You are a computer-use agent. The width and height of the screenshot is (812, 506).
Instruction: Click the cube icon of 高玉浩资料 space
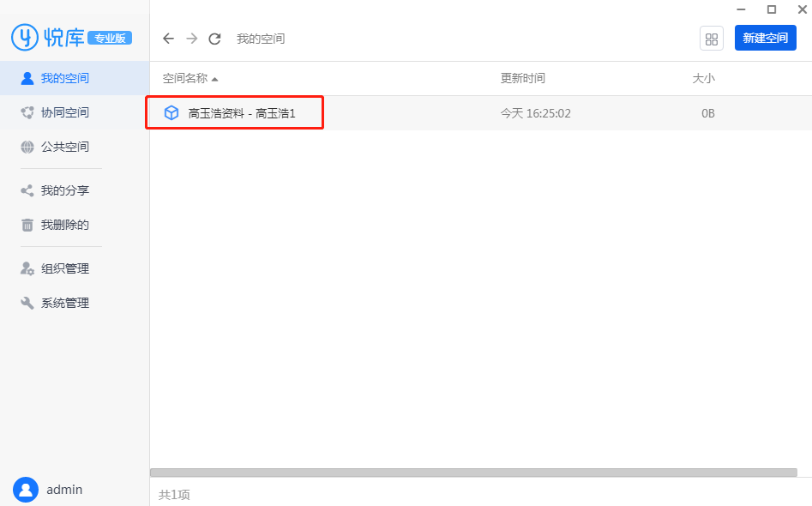click(171, 113)
